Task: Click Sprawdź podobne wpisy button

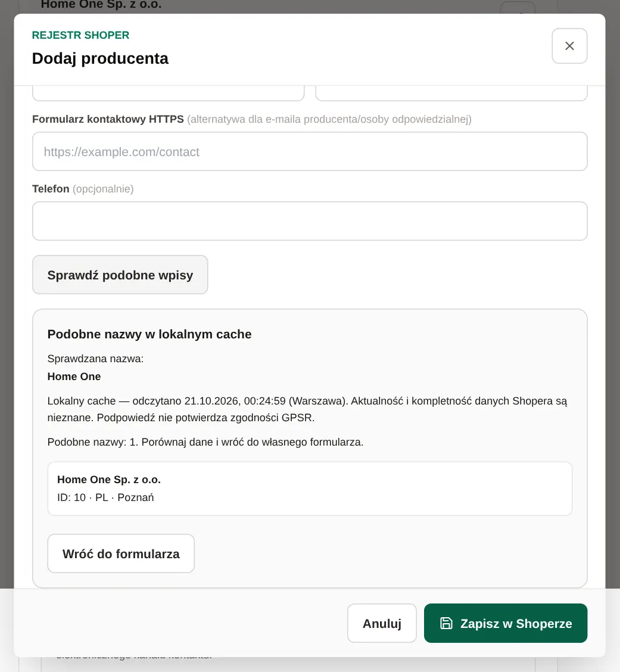Action: point(120,275)
